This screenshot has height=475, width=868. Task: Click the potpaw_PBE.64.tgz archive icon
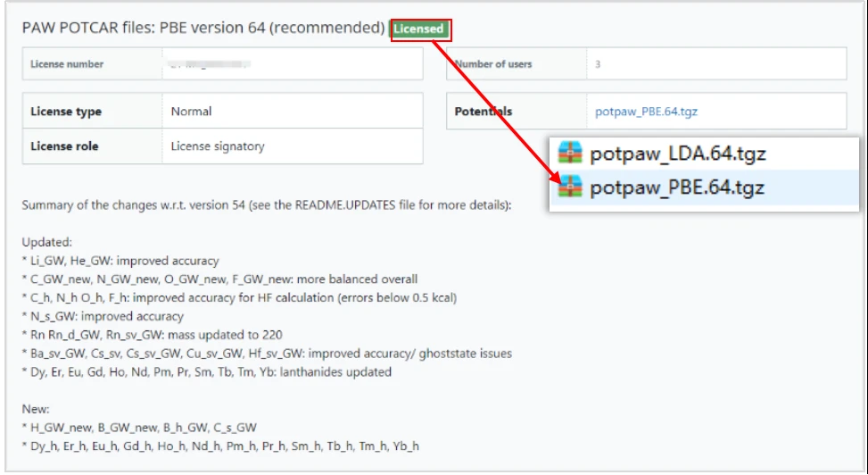click(569, 187)
